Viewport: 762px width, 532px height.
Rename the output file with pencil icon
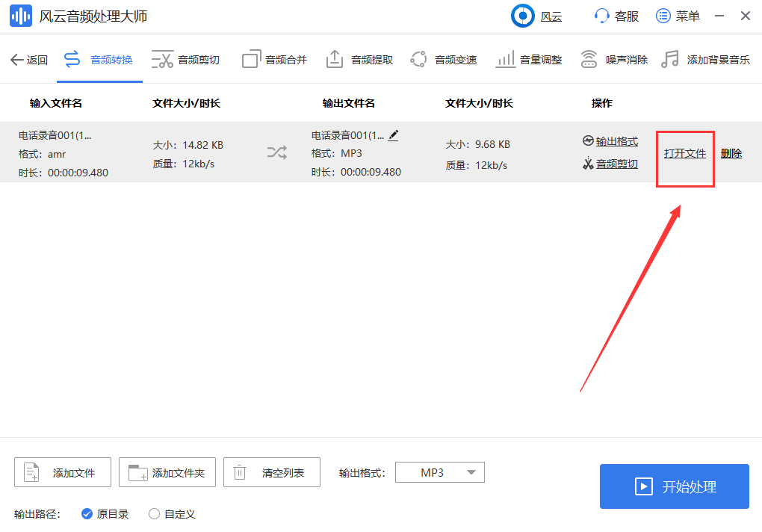(x=394, y=135)
